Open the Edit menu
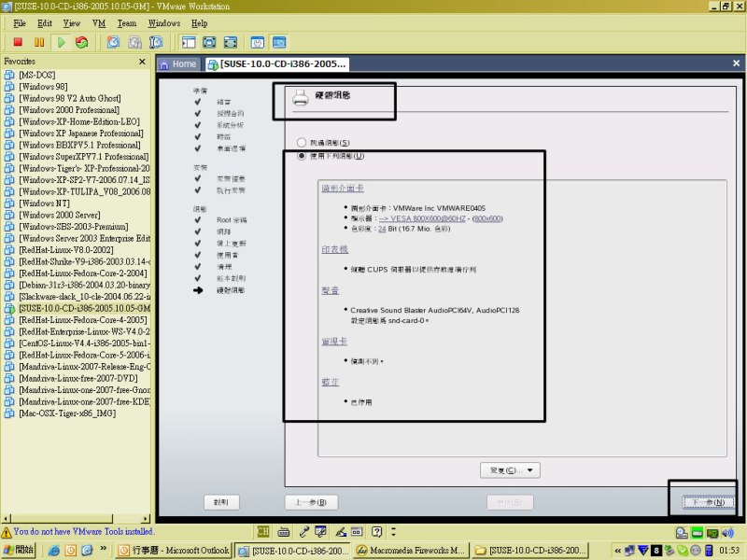 tap(45, 23)
